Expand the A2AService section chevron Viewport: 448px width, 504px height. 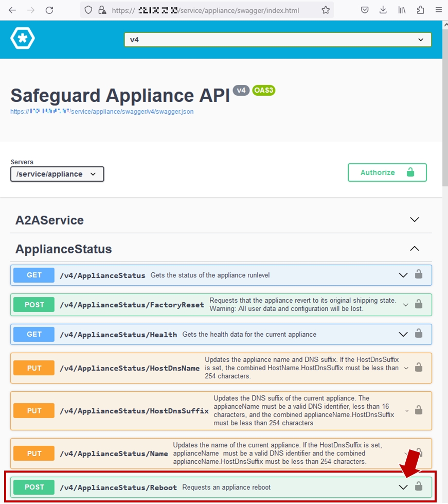tap(415, 219)
